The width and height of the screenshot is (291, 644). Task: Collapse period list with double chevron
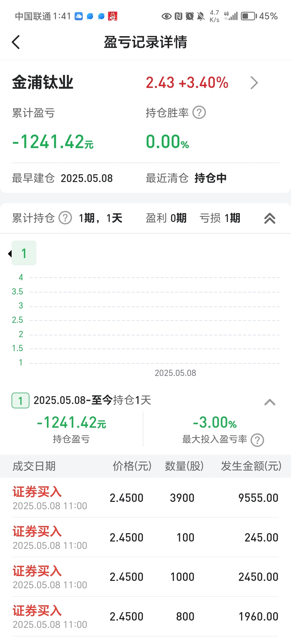(270, 218)
